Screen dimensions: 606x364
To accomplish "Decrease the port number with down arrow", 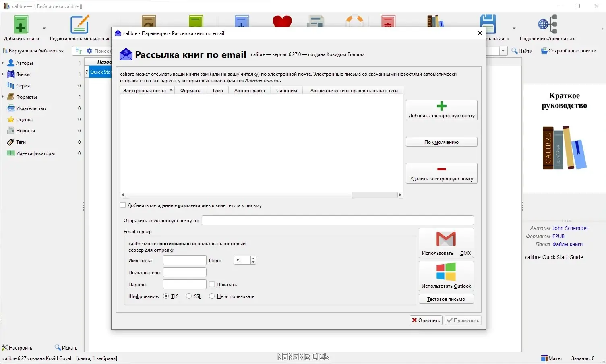I will click(x=253, y=262).
